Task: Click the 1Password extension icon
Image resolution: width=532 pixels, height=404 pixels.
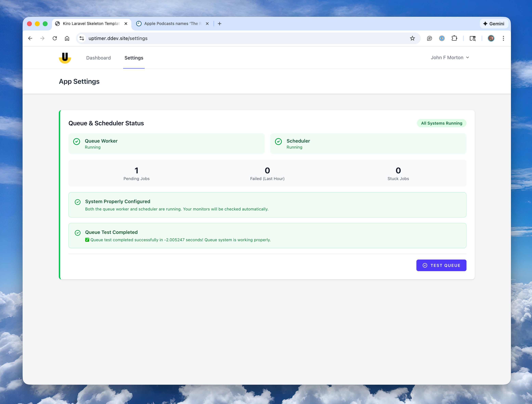Action: coord(442,38)
